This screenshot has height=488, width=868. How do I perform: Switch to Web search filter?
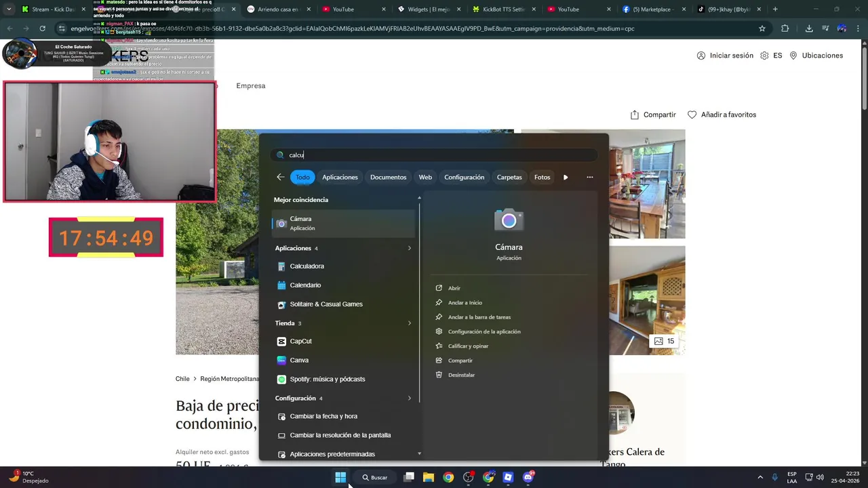tap(425, 177)
